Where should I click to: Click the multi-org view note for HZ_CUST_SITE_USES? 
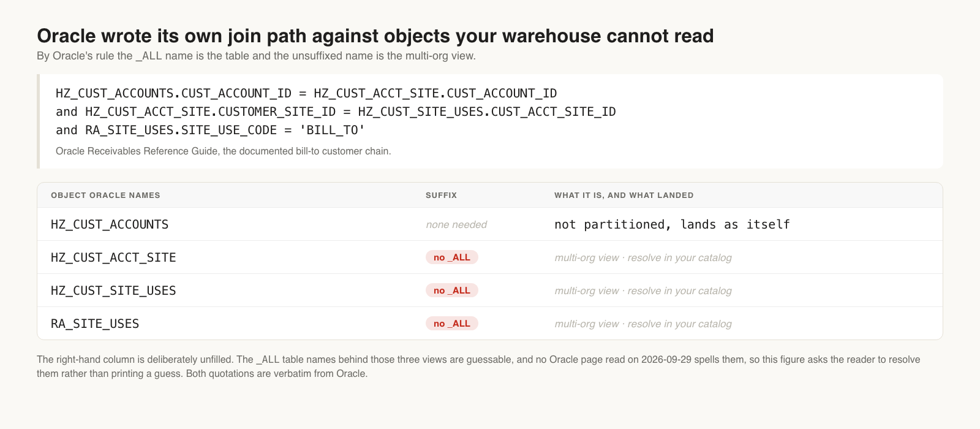click(x=643, y=290)
